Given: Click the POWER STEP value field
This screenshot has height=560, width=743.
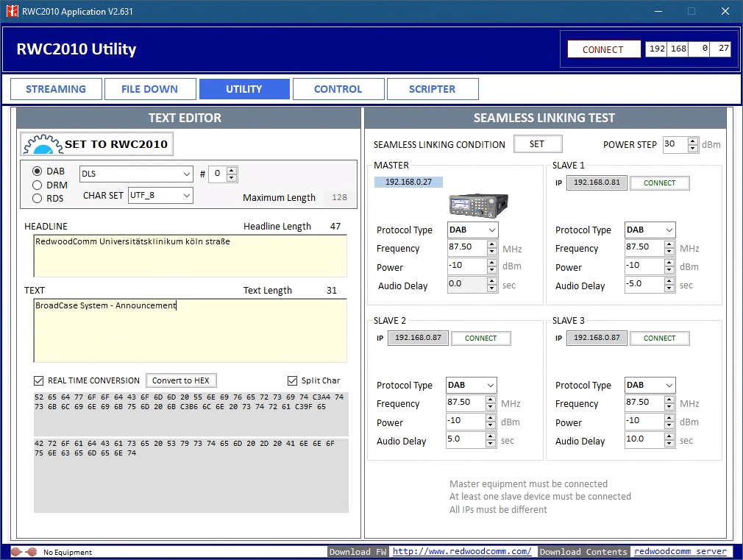Looking at the screenshot, I should click(x=675, y=144).
